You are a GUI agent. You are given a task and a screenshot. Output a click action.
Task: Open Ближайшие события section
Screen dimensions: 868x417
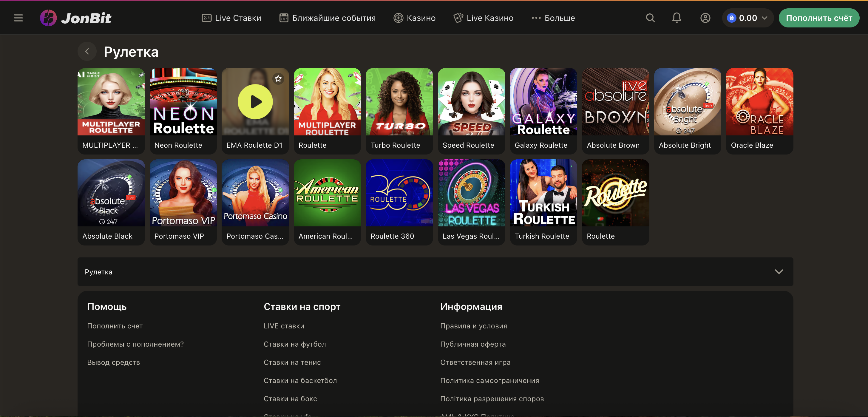coord(327,18)
